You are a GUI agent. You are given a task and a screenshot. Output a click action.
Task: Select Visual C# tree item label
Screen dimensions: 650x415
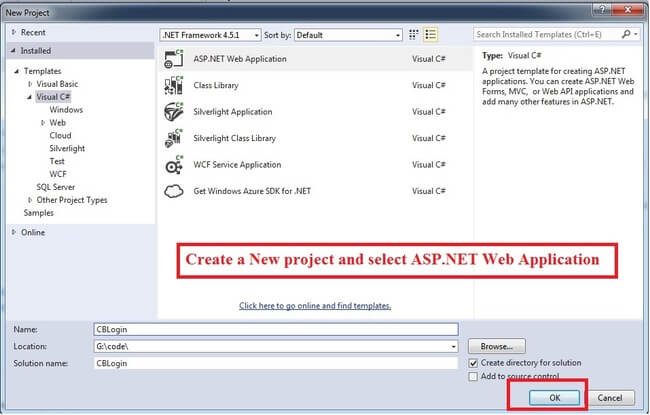[53, 97]
